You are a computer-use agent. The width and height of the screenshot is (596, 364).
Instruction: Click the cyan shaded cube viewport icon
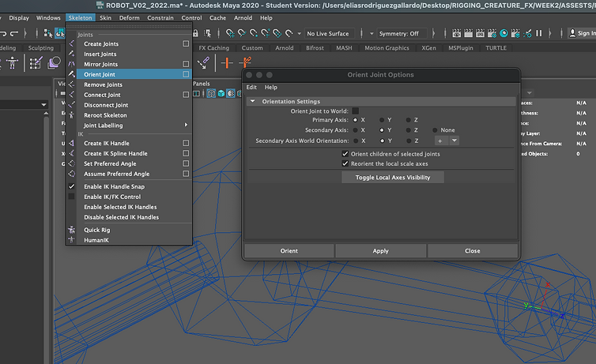click(221, 93)
